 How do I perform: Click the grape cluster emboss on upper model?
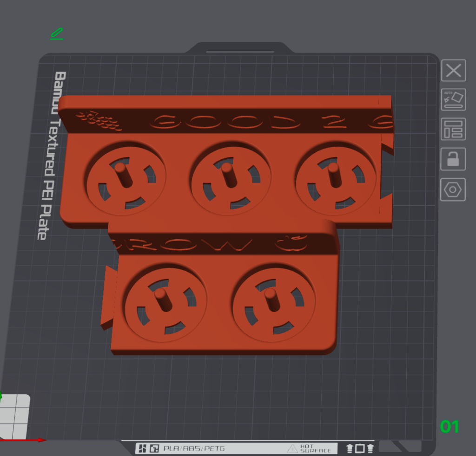(x=99, y=120)
